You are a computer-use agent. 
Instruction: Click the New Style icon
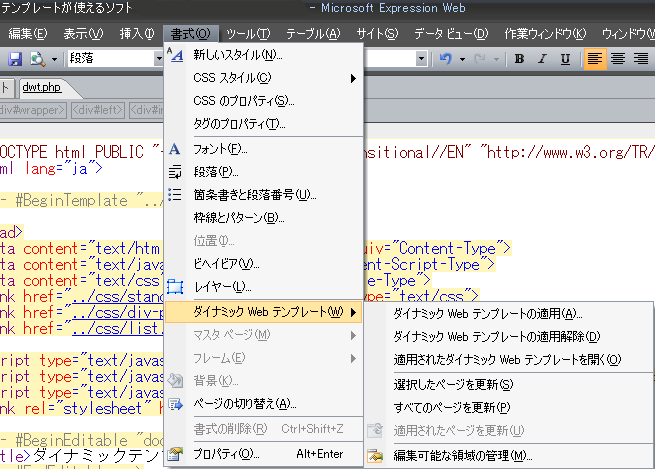pyautogui.click(x=175, y=55)
